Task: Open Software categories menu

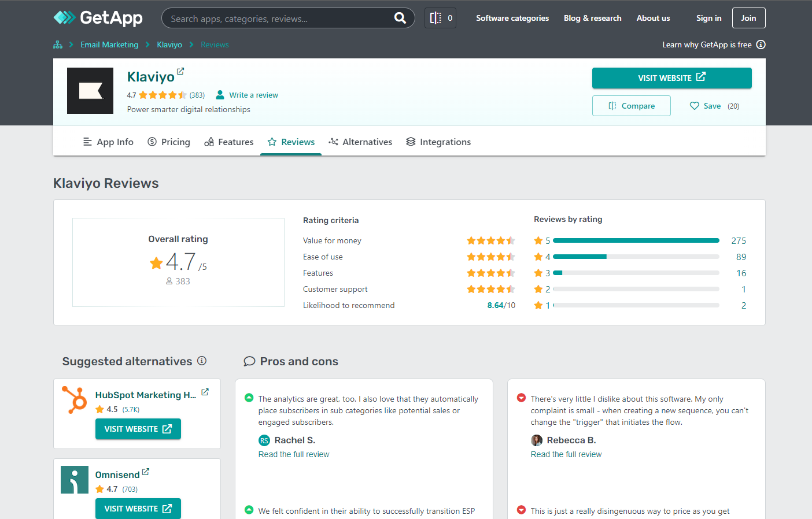Action: pyautogui.click(x=512, y=18)
